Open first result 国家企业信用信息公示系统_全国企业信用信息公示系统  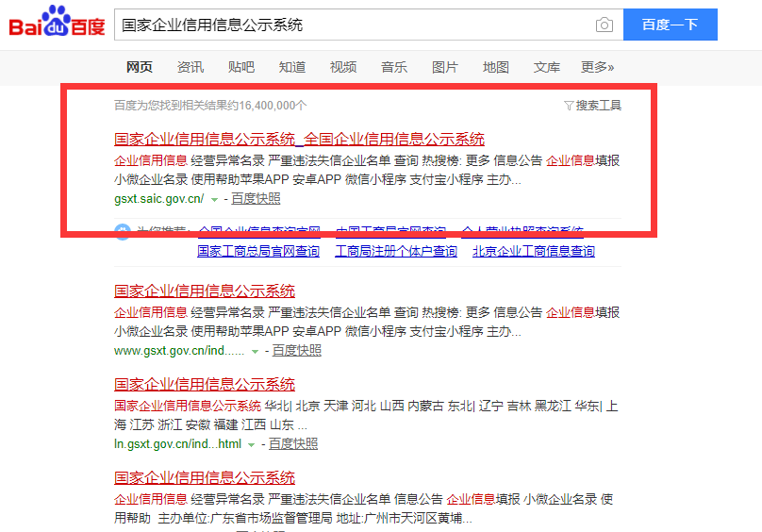(299, 139)
